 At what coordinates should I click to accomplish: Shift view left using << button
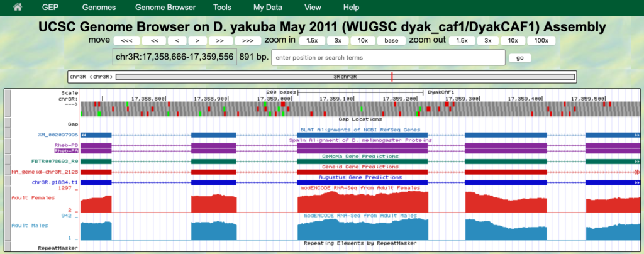[154, 41]
